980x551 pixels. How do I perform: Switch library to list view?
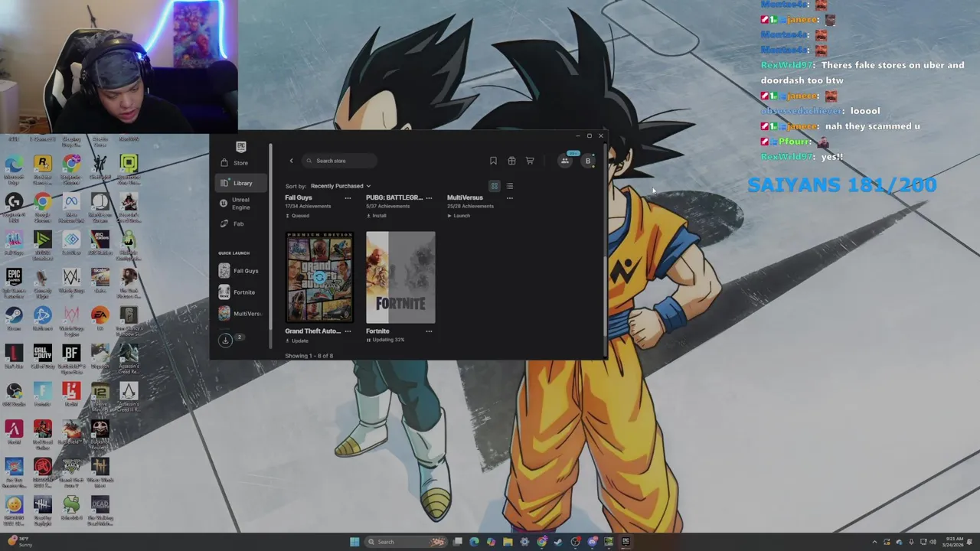pos(510,186)
